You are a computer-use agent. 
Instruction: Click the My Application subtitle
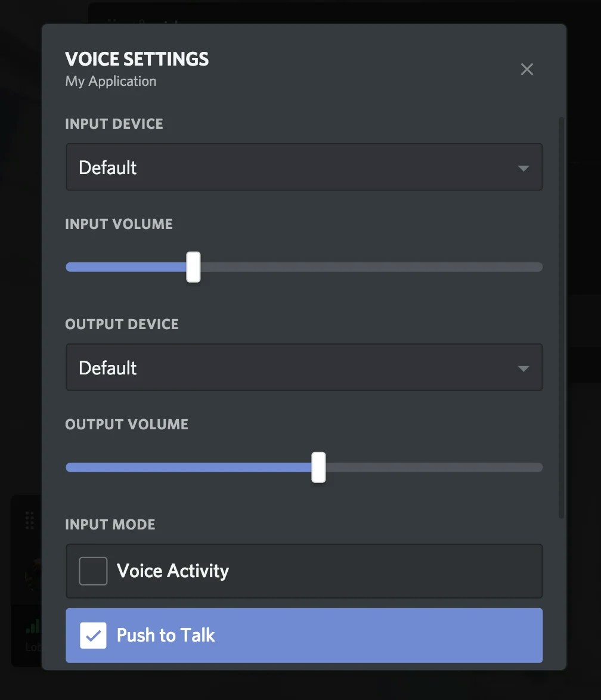click(110, 81)
